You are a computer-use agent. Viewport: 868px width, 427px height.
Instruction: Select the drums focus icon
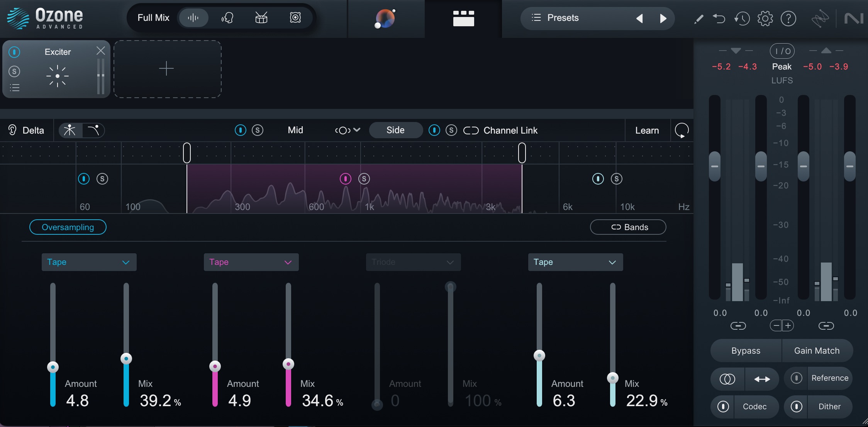[x=261, y=18]
